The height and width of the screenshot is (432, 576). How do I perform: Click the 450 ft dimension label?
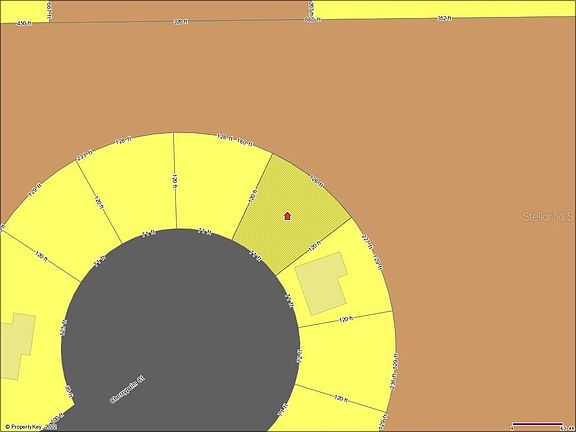click(24, 23)
